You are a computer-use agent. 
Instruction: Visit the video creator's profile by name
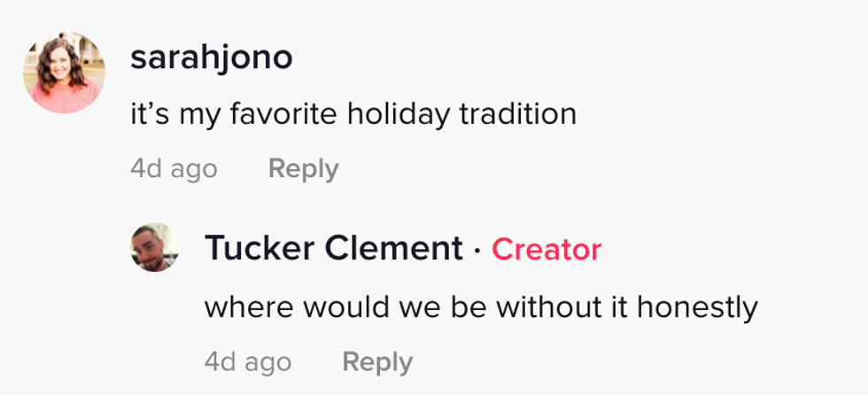coord(333,249)
